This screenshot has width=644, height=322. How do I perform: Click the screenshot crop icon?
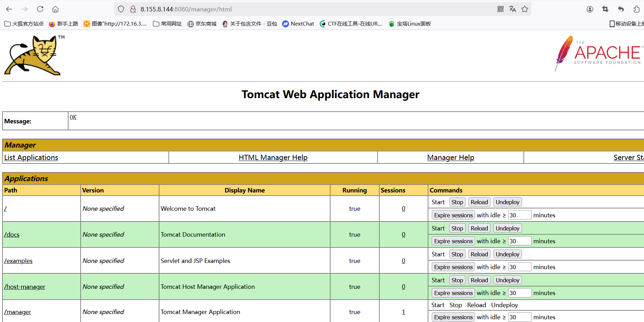(605, 9)
